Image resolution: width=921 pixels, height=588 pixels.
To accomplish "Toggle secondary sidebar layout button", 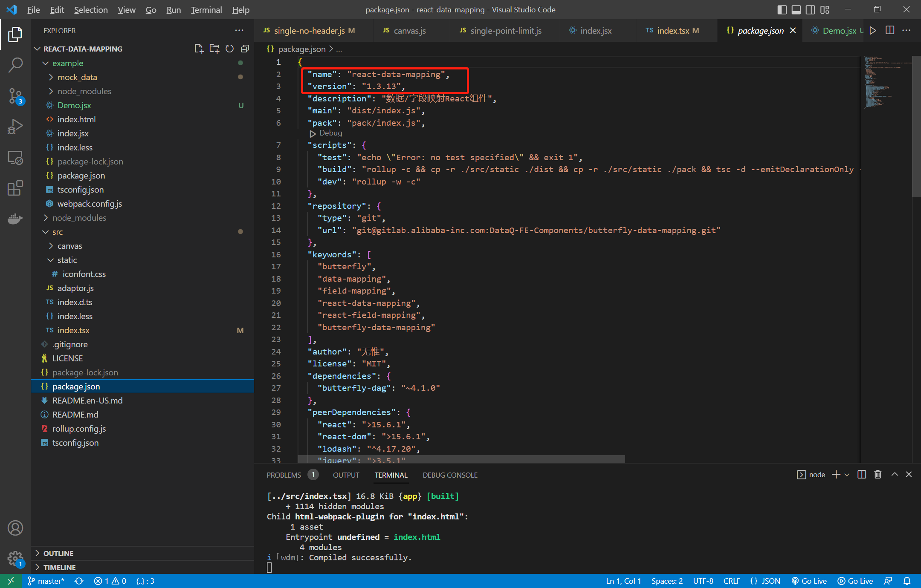I will (810, 10).
